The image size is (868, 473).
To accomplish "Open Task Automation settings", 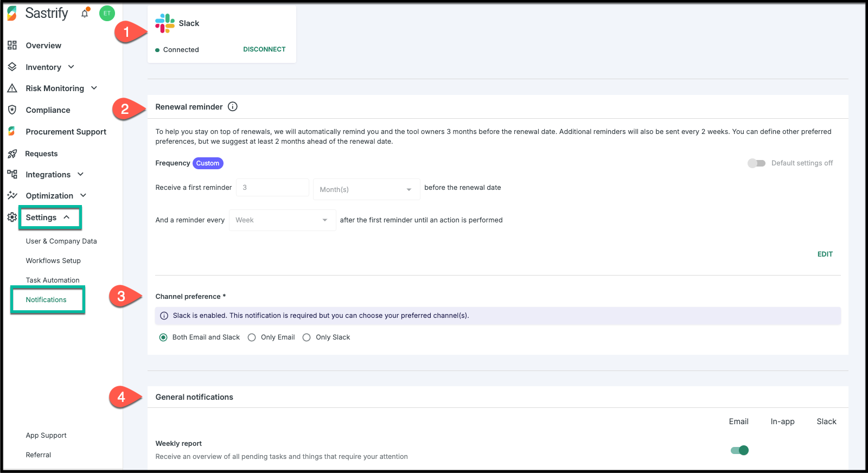I will click(x=53, y=280).
